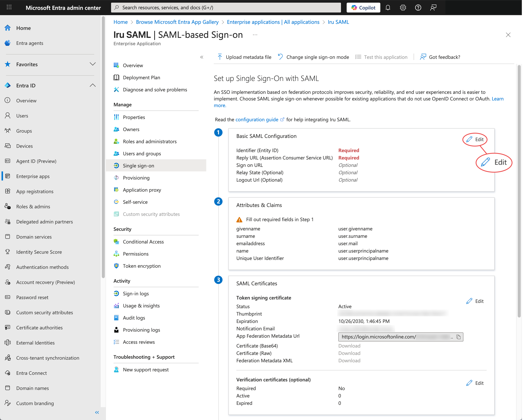This screenshot has height=420, width=523.
Task: Copy App Federation Metadata Url
Action: click(458, 337)
